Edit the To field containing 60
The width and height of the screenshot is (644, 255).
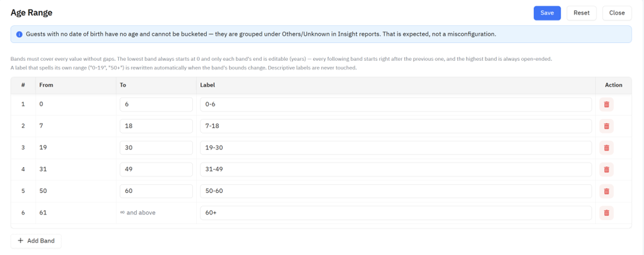pos(156,191)
